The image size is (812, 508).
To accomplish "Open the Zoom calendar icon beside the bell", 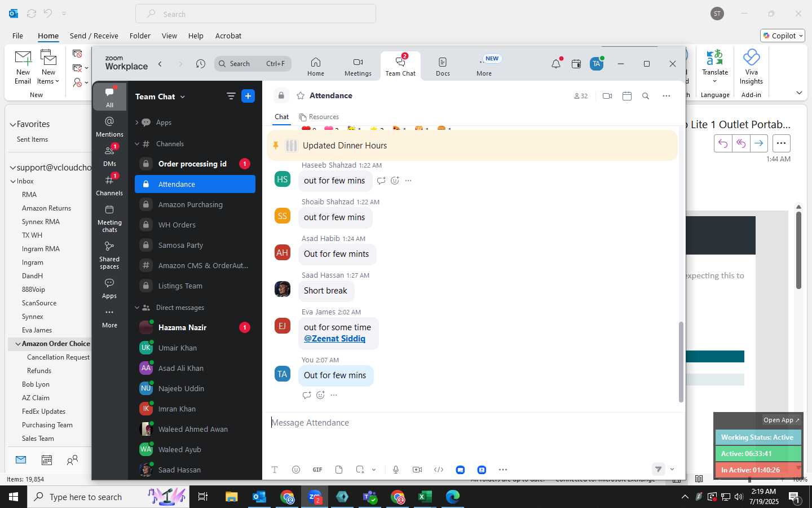I will coord(576,64).
